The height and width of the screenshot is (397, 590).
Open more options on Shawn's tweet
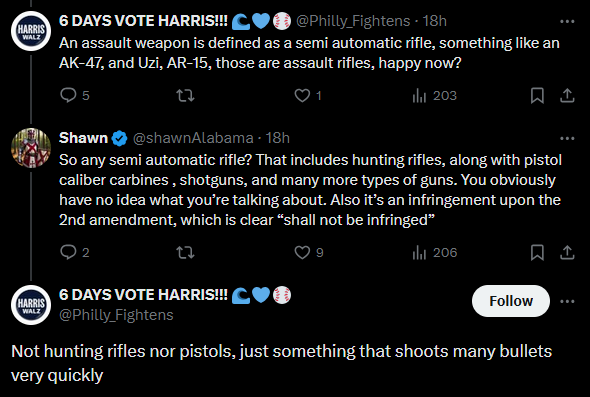point(567,138)
